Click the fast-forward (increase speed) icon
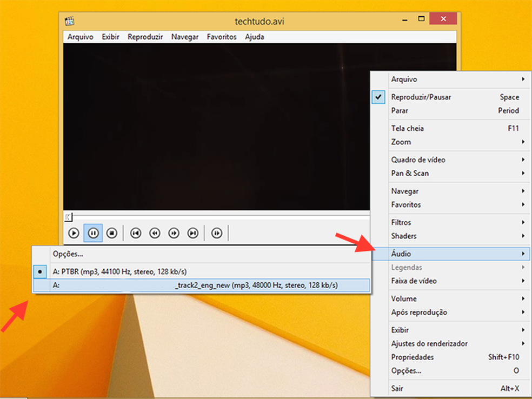532x399 pixels. pyautogui.click(x=174, y=233)
